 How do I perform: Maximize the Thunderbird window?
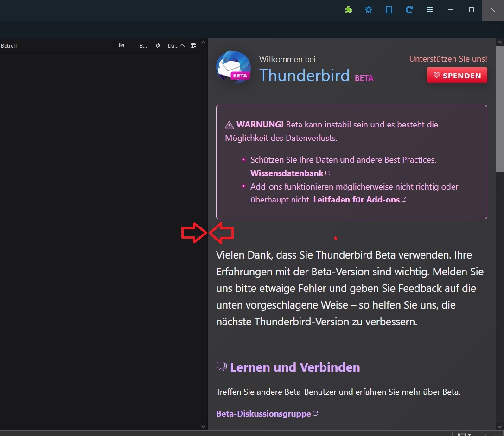(x=472, y=10)
